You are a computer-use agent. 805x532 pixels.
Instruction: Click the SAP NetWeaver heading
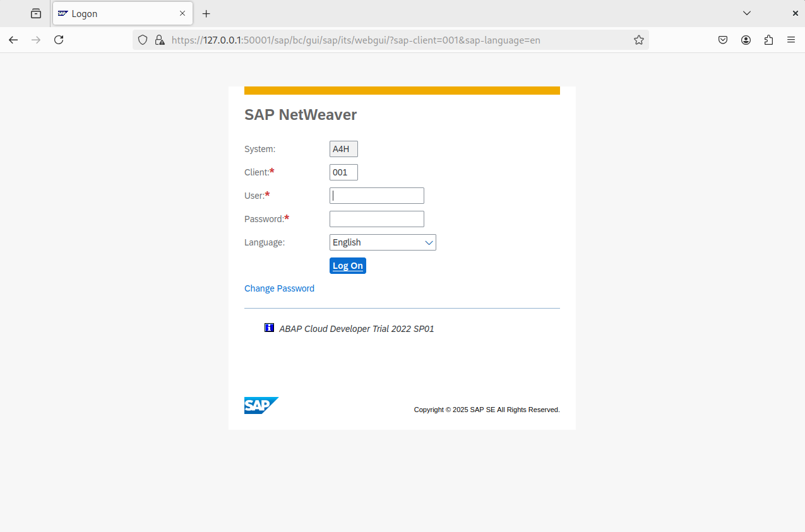point(301,115)
